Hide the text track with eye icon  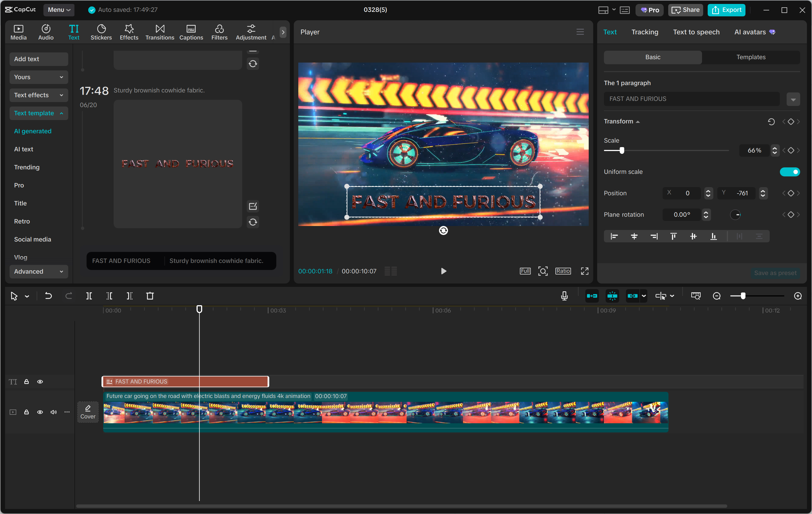(x=40, y=382)
